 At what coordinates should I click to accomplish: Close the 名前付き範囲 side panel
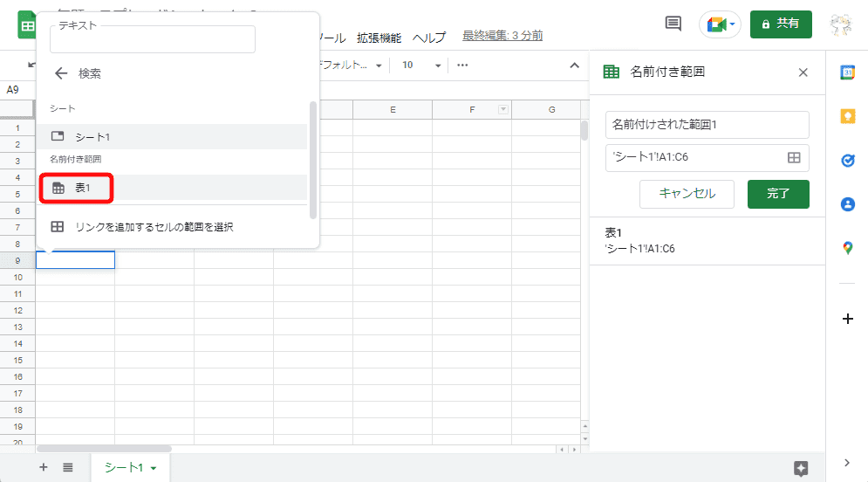coord(803,72)
